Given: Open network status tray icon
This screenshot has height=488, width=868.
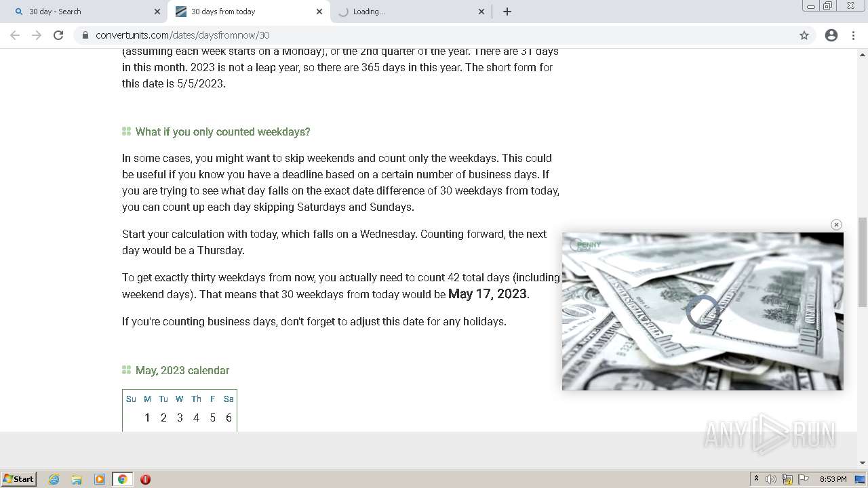Looking at the screenshot, I should [787, 479].
